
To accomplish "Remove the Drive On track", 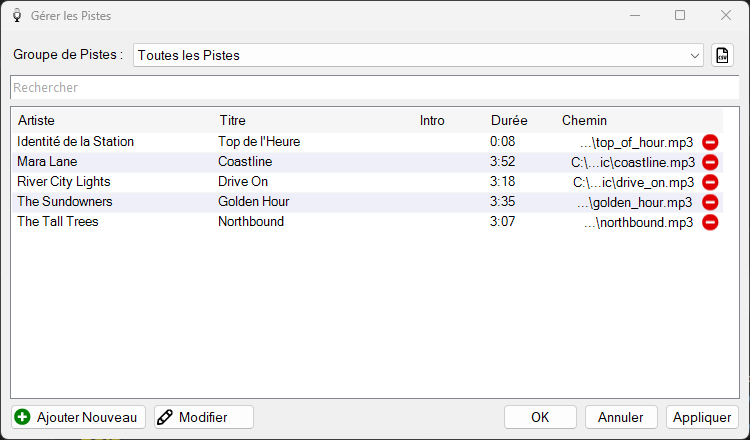I will pyautogui.click(x=710, y=182).
